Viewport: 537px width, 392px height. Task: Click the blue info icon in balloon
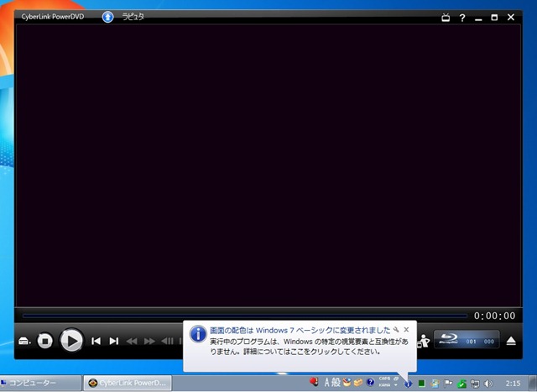(x=198, y=334)
